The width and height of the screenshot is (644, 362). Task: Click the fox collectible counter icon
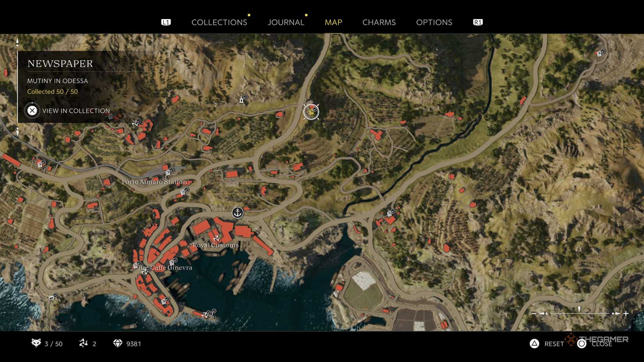point(36,343)
